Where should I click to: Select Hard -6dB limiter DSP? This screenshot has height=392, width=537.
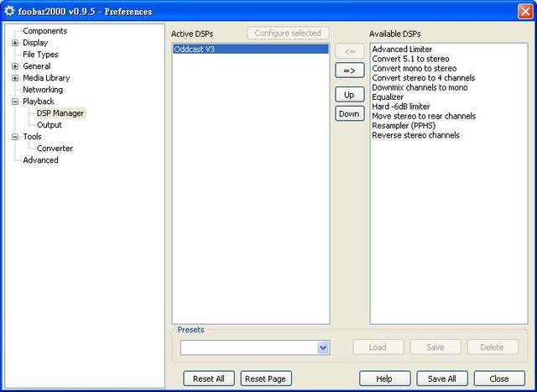point(401,107)
